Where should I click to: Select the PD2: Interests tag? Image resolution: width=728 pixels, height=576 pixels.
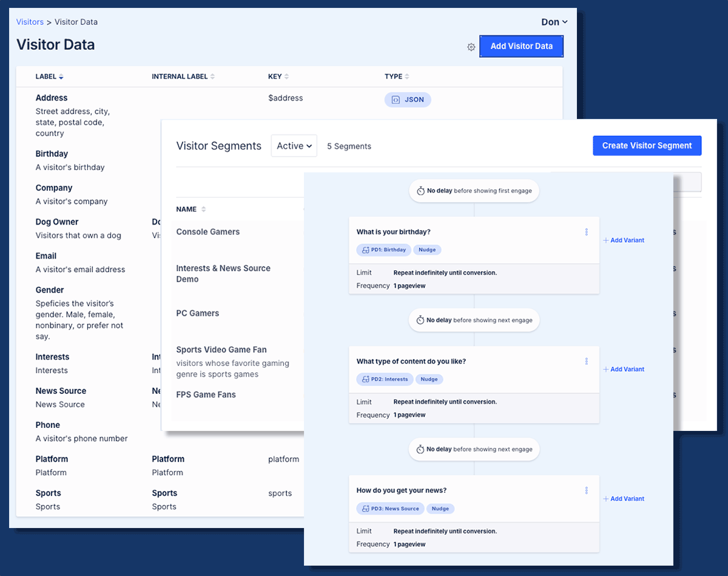pyautogui.click(x=385, y=379)
